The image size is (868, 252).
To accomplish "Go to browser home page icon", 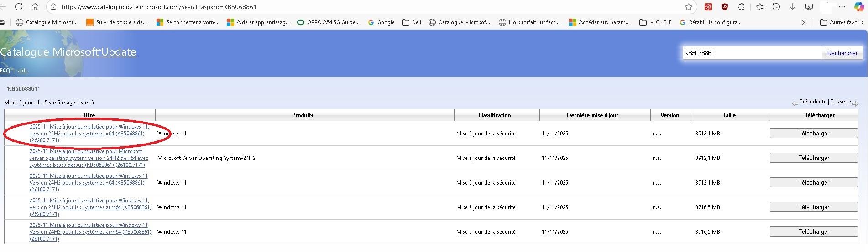I will pos(35,7).
